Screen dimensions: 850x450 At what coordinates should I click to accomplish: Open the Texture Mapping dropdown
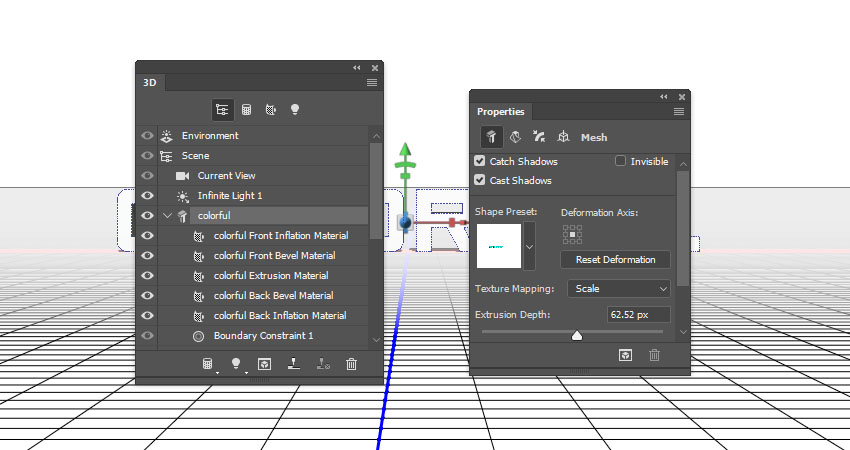[619, 288]
